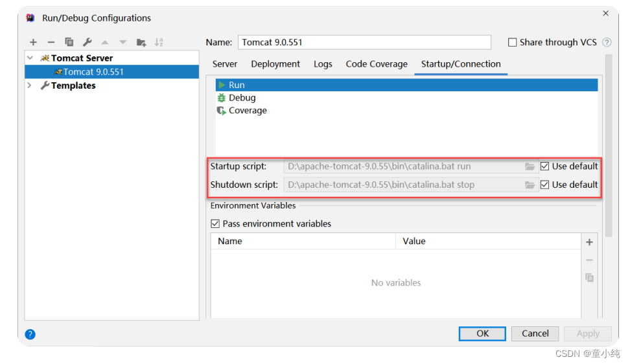Switch to the Logs tab

(323, 64)
